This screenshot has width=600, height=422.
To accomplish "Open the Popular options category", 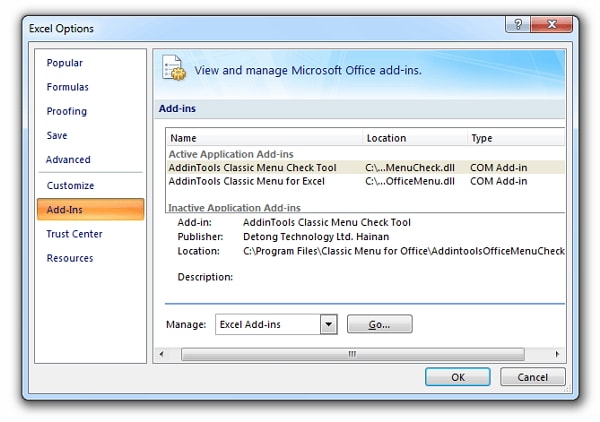I will pos(64,63).
